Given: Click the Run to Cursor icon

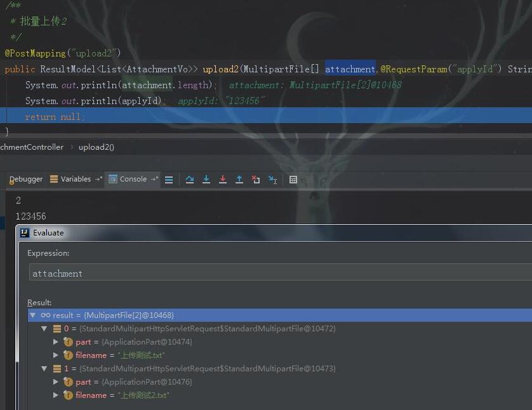Looking at the screenshot, I should (272, 180).
